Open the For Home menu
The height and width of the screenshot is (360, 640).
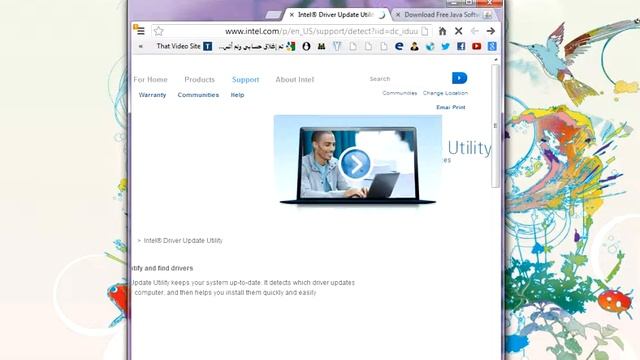150,80
